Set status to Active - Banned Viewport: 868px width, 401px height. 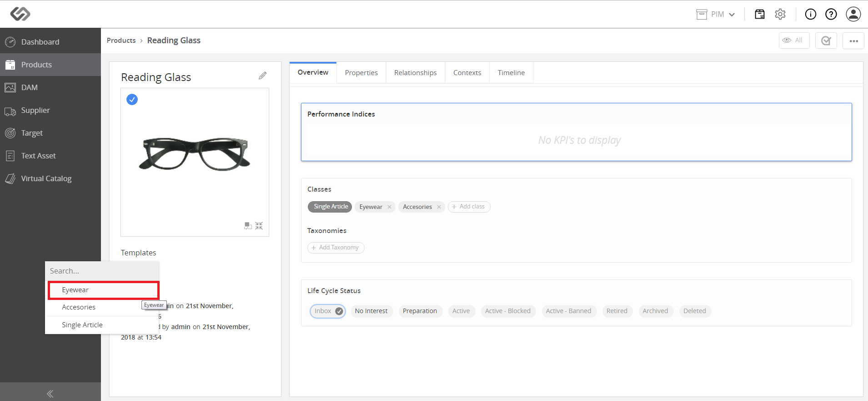point(569,311)
